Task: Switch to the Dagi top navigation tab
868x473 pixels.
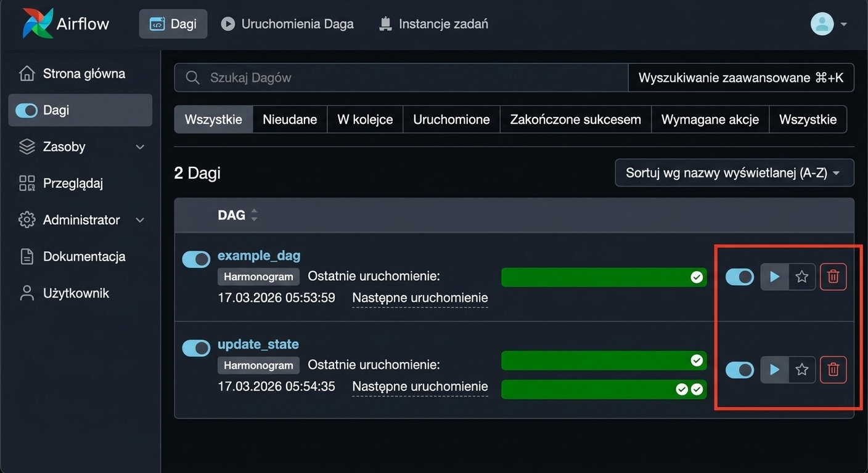Action: (173, 24)
